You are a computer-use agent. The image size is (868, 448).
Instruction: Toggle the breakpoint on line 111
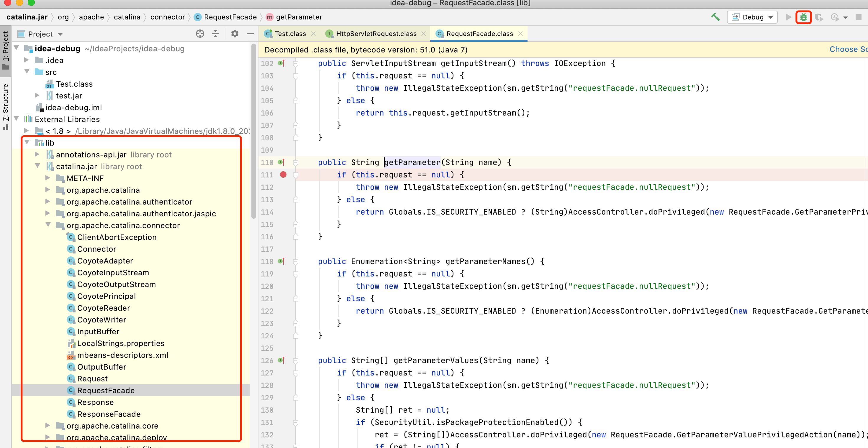(x=283, y=175)
